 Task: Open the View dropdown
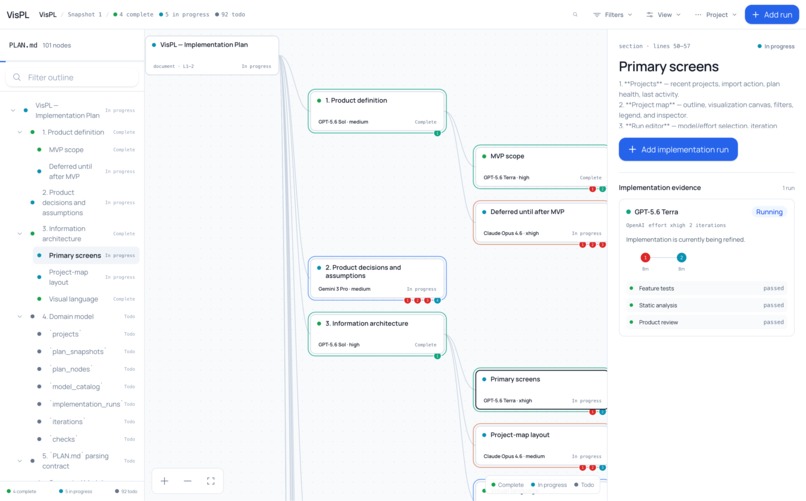click(x=663, y=15)
